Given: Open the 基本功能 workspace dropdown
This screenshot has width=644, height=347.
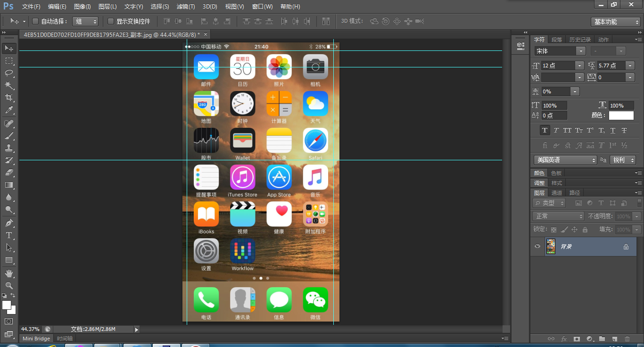Looking at the screenshot, I should 615,22.
